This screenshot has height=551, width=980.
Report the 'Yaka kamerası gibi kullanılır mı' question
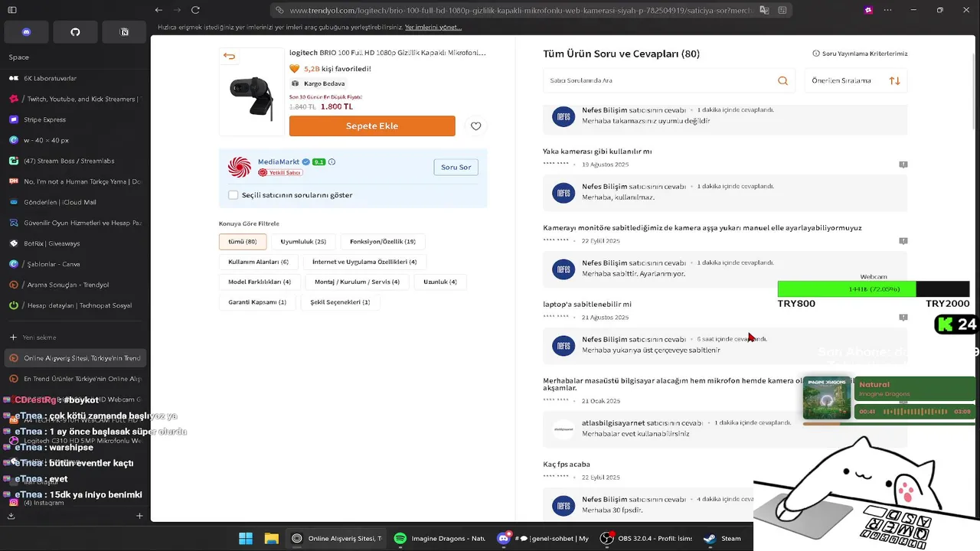coord(903,165)
